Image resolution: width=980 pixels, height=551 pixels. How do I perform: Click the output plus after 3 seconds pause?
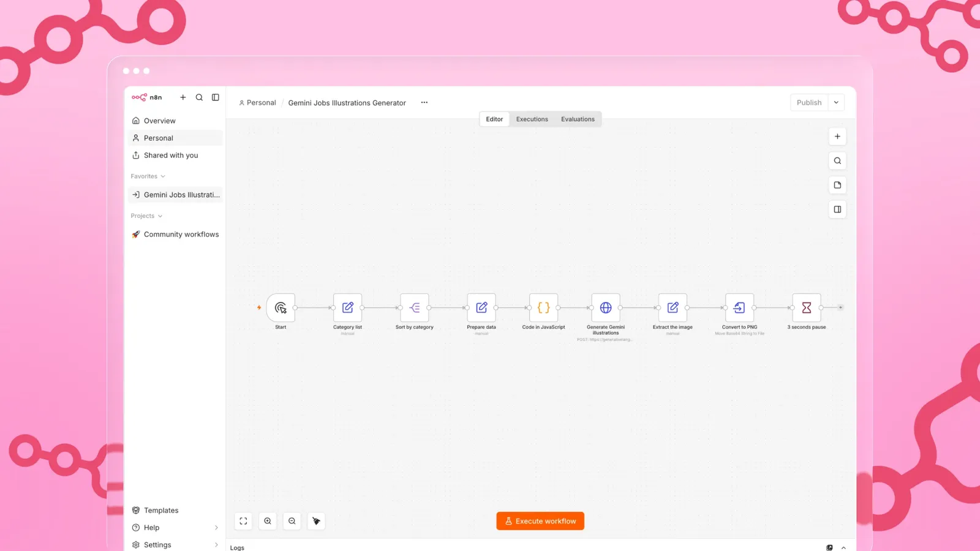click(x=840, y=307)
